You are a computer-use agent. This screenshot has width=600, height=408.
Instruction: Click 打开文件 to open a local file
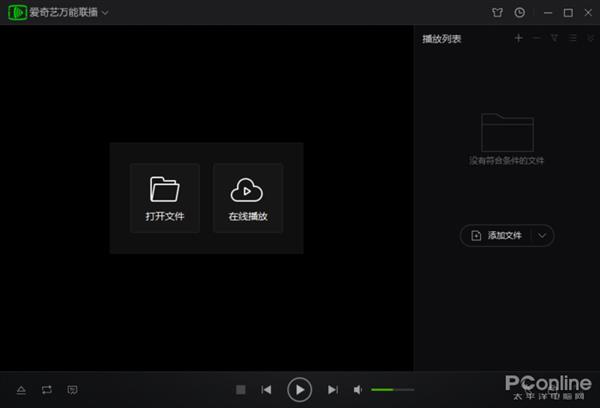pos(164,198)
